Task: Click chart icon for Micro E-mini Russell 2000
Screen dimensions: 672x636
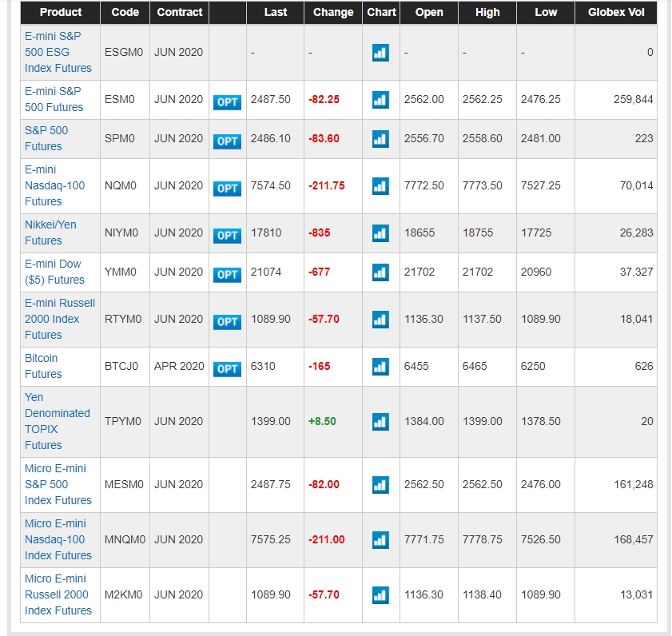Action: (x=380, y=595)
